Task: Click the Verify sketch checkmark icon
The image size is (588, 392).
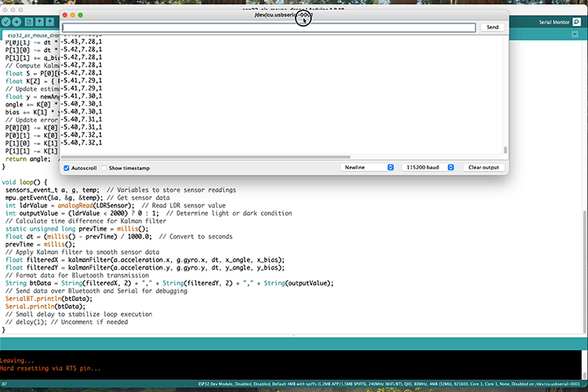Action: click(x=6, y=22)
